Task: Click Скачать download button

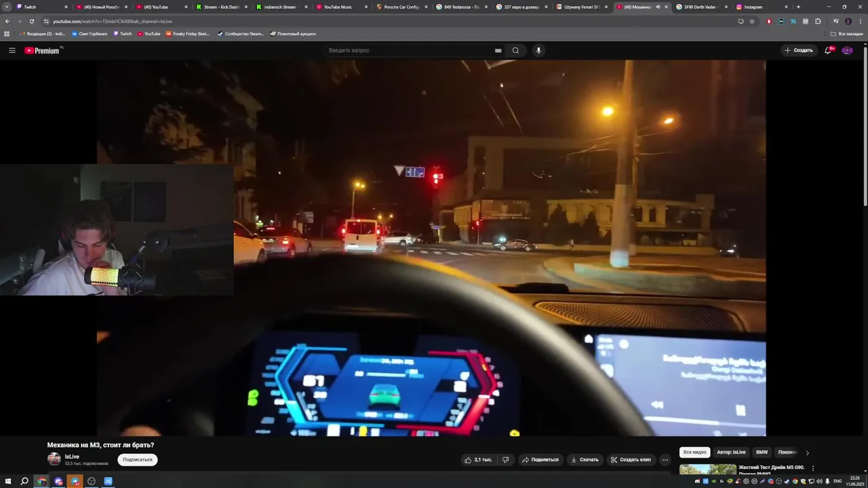Action: [585, 460]
